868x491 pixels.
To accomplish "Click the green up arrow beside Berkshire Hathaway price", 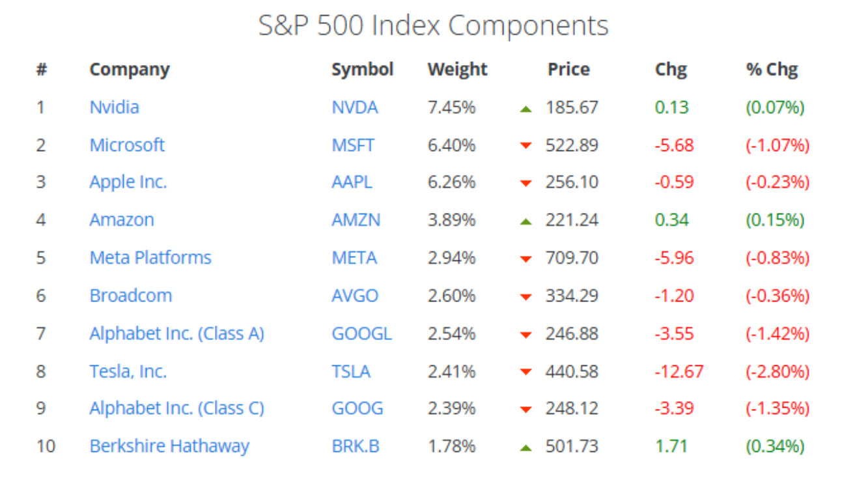I will click(526, 448).
